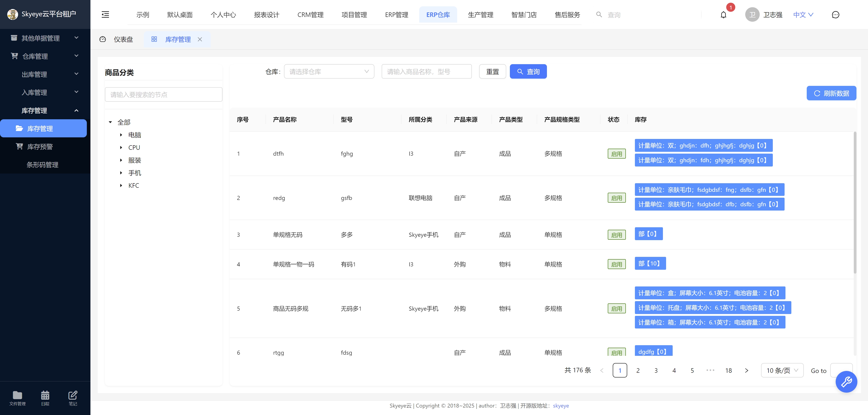Collapse the sidebar with the hamburger icon

point(105,14)
